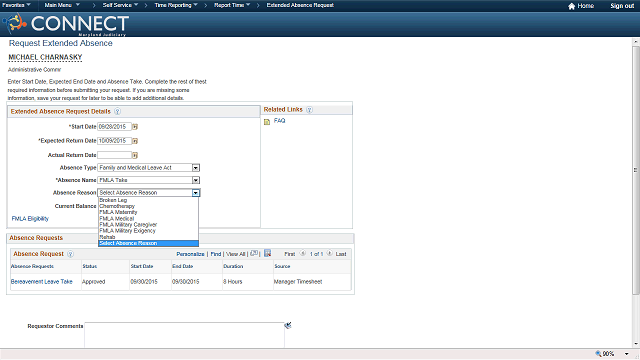Expand the Absence Name dropdown
Viewport: 640px width, 360px height.
[x=196, y=180]
